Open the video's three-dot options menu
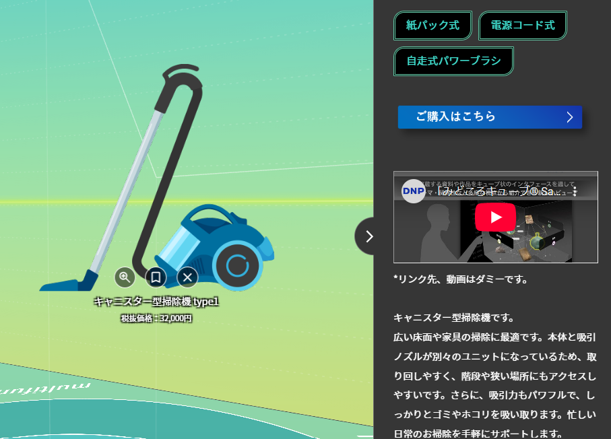The image size is (611, 439). point(575,191)
